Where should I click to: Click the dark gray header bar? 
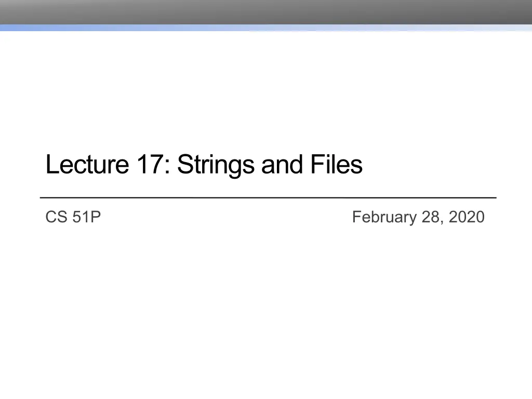point(266,11)
